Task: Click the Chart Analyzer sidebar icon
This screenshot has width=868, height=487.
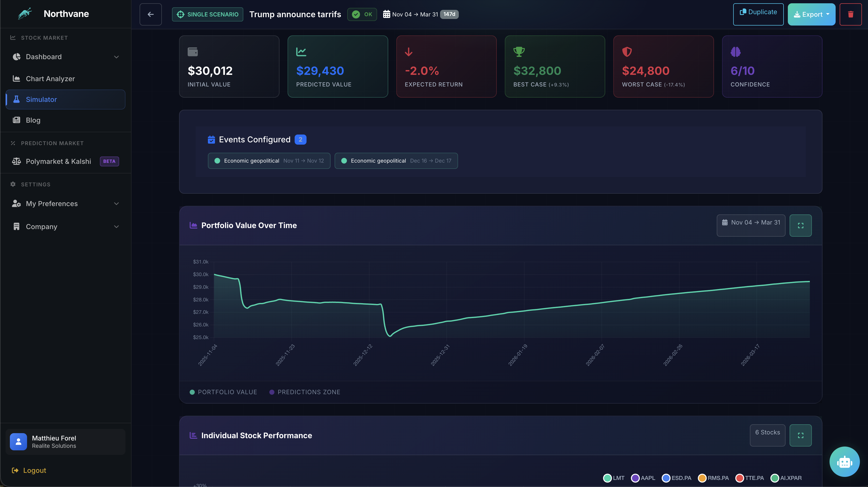Action: coord(16,78)
